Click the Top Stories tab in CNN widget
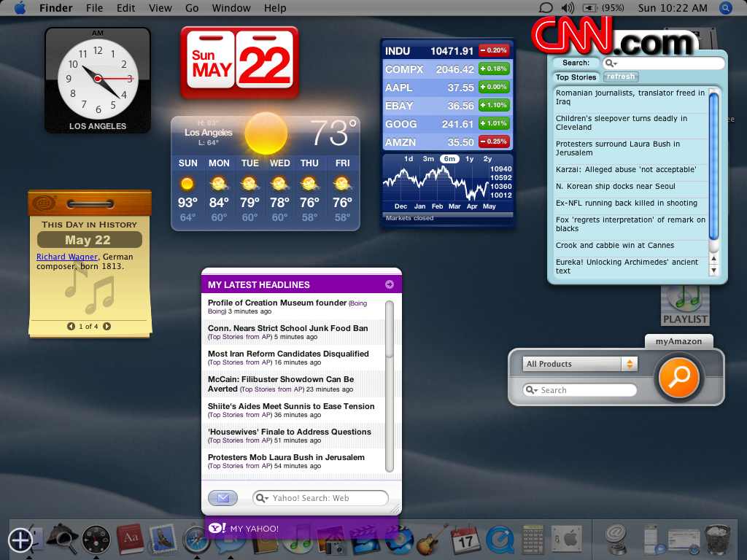This screenshot has width=747, height=560. coord(576,77)
